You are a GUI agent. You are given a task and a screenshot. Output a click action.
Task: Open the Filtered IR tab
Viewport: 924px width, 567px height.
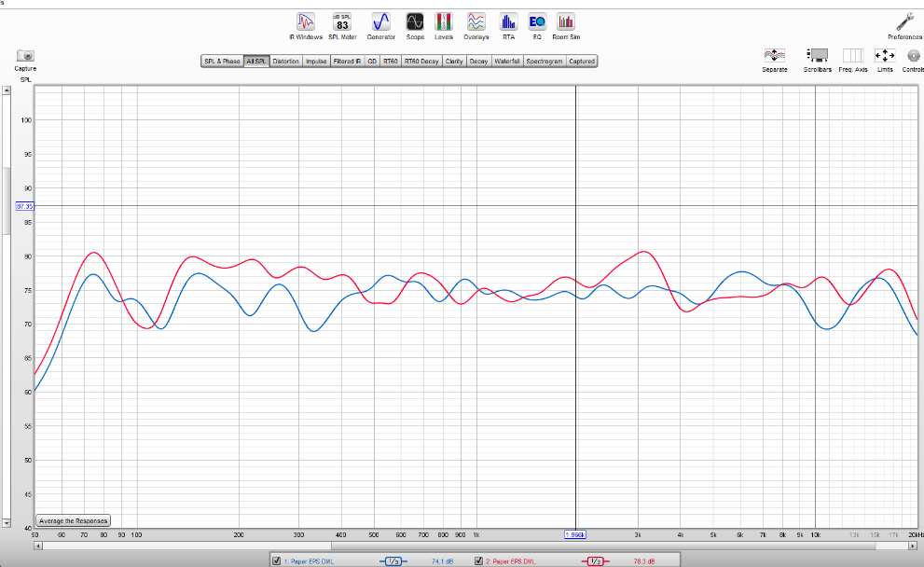click(347, 62)
